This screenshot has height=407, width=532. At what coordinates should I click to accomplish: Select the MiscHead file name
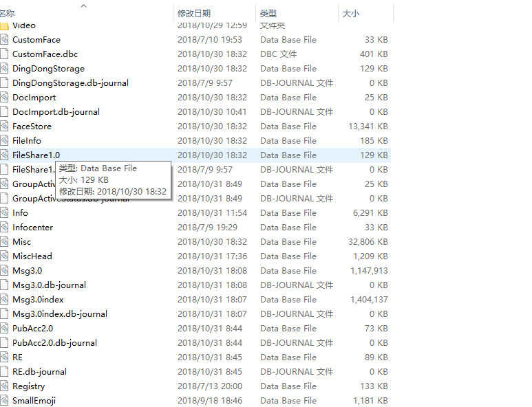[32, 256]
